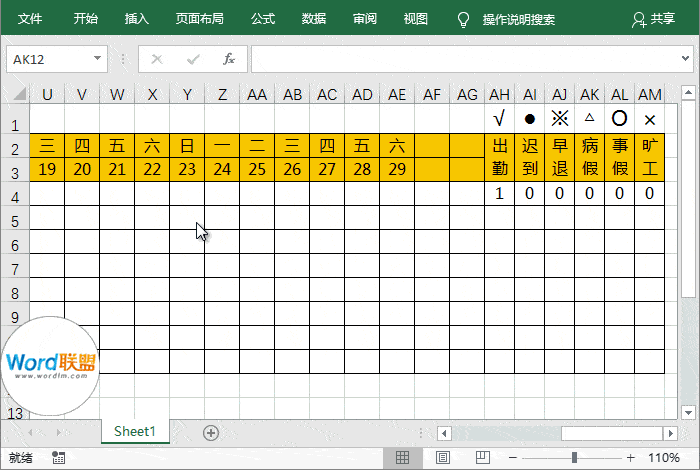Click the × symbol cell in AM1

650,119
